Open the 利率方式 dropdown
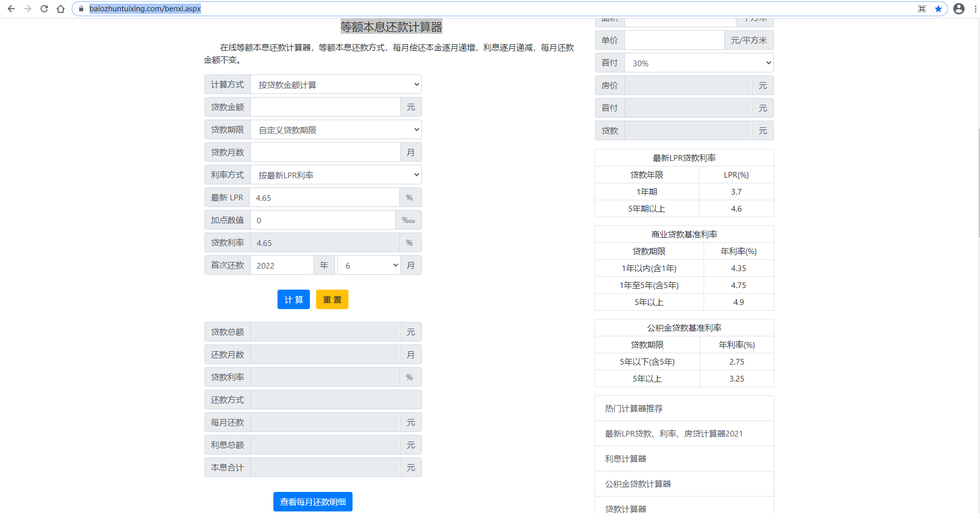Screen dimensions: 980x514 click(x=336, y=175)
